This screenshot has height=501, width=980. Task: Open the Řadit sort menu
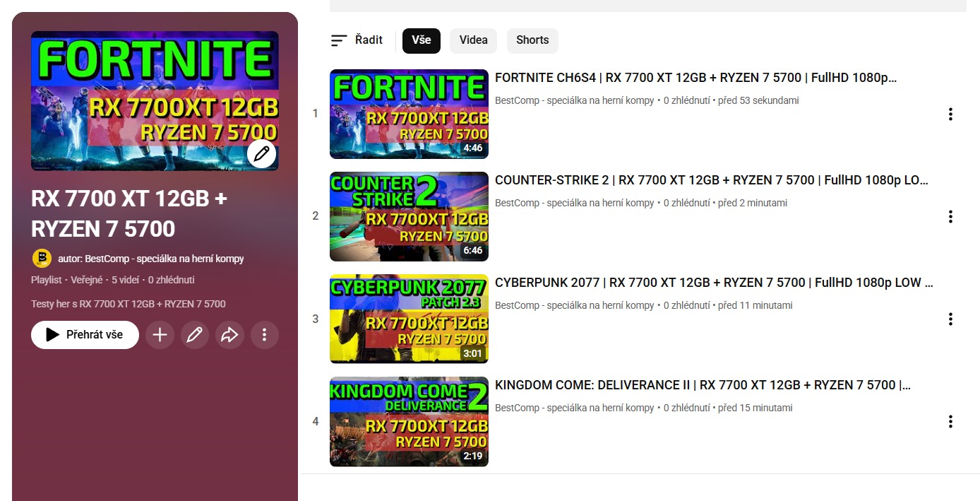(x=357, y=40)
